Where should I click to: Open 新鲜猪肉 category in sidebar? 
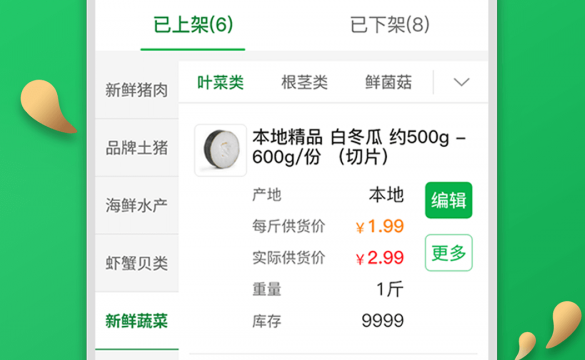(x=137, y=90)
